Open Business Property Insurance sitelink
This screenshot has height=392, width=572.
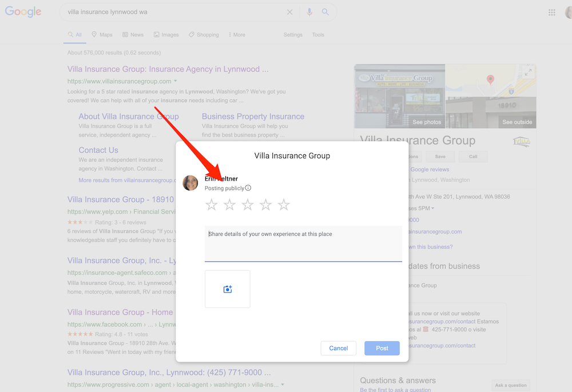click(x=253, y=117)
